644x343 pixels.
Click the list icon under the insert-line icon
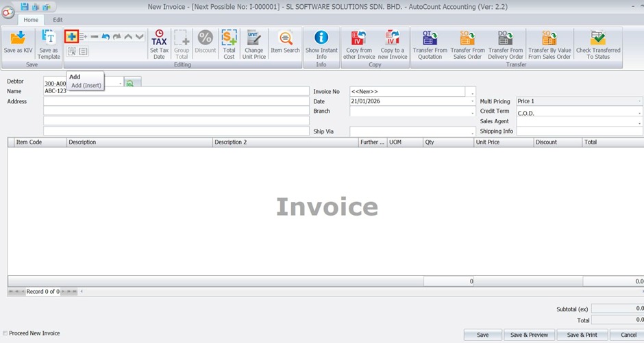click(84, 51)
